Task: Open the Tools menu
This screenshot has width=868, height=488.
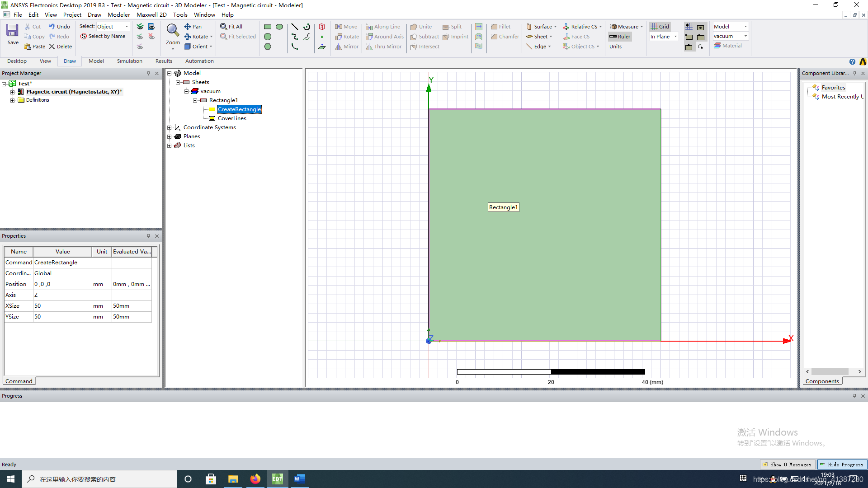Action: [x=180, y=14]
